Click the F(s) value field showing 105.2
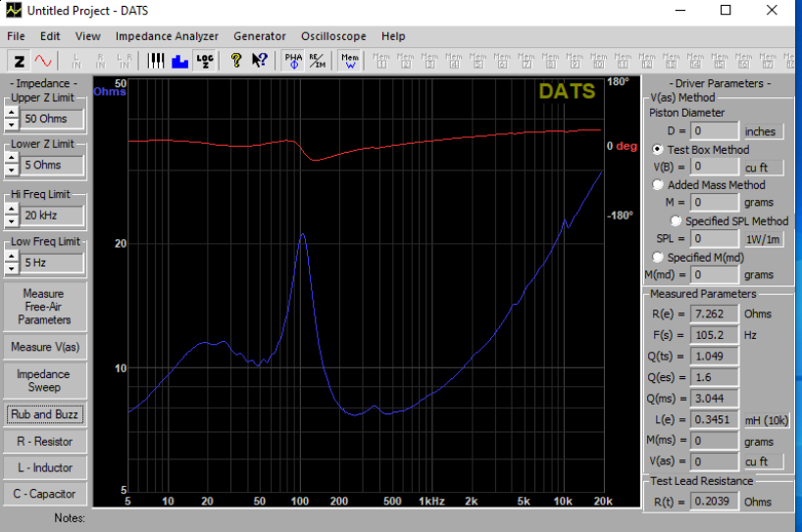Viewport: 802px width, 532px height. click(x=714, y=335)
